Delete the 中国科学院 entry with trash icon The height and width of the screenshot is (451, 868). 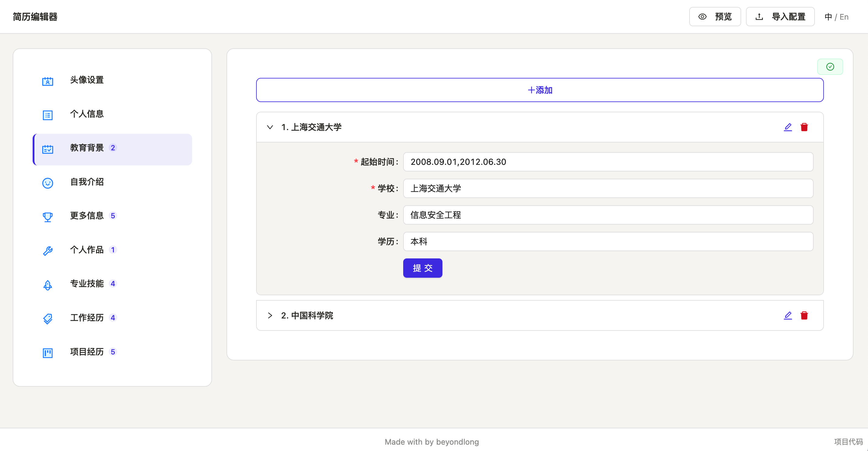pos(804,315)
